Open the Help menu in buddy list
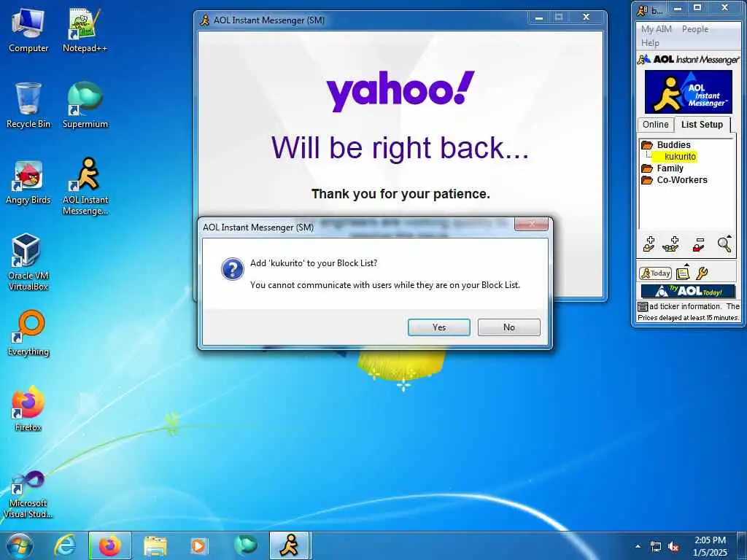747x560 pixels. tap(650, 43)
